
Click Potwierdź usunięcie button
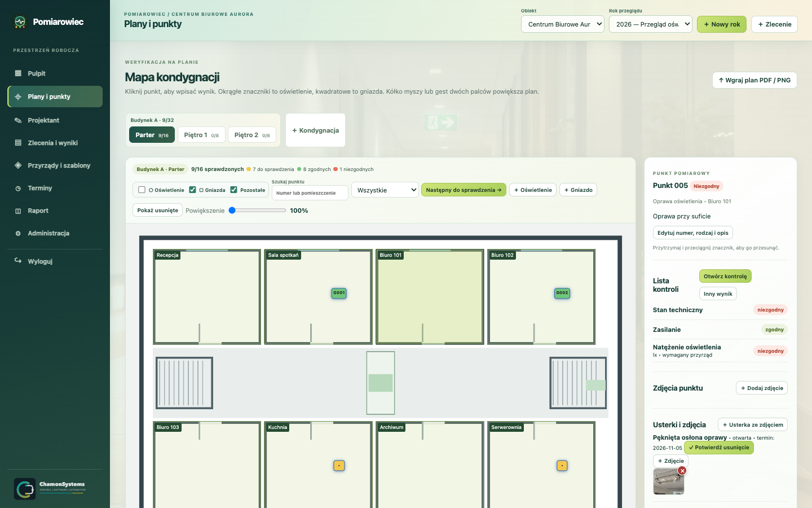(x=719, y=448)
